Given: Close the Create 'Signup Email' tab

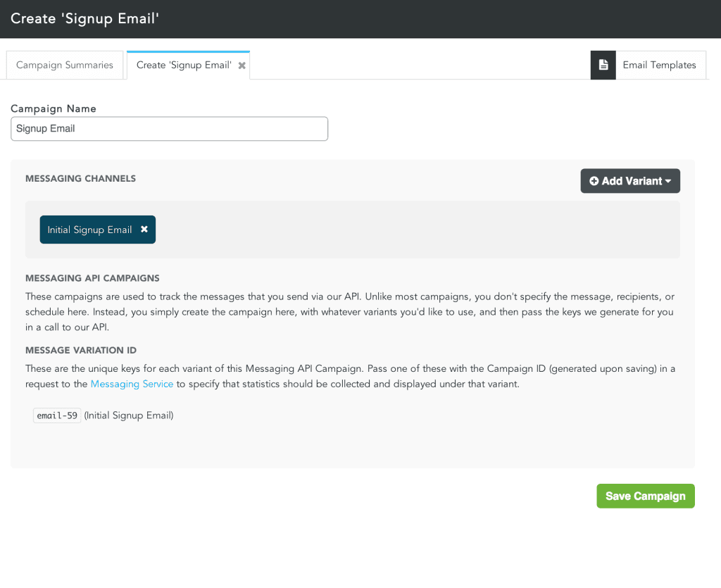Looking at the screenshot, I should 242,65.
